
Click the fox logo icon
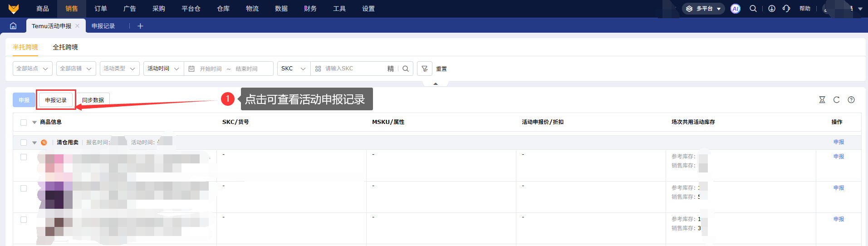coord(14,9)
